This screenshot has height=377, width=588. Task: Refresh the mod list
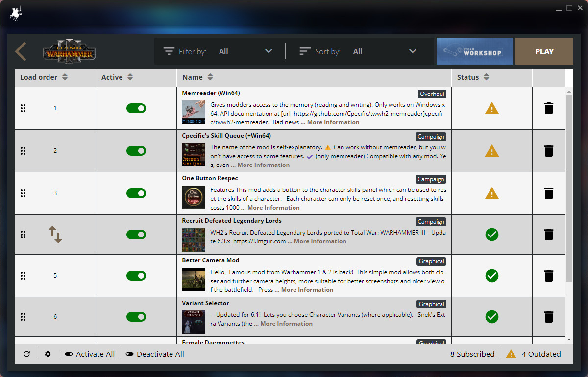pyautogui.click(x=27, y=354)
